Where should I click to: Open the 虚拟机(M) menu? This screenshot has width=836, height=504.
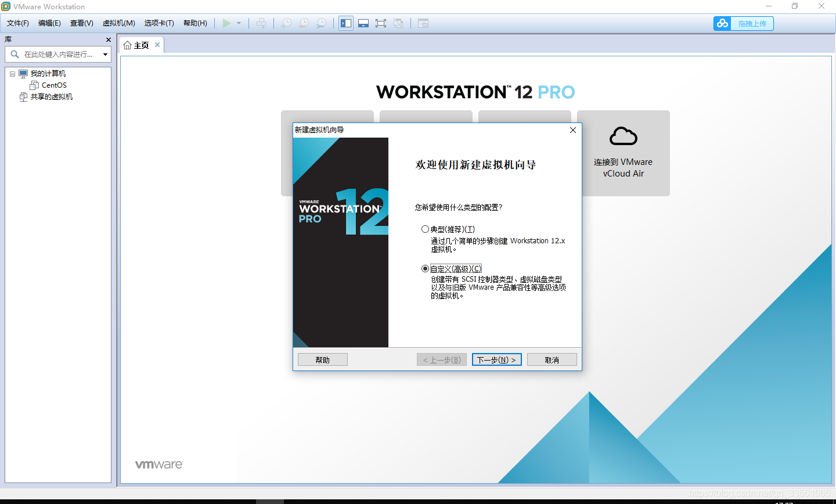118,23
